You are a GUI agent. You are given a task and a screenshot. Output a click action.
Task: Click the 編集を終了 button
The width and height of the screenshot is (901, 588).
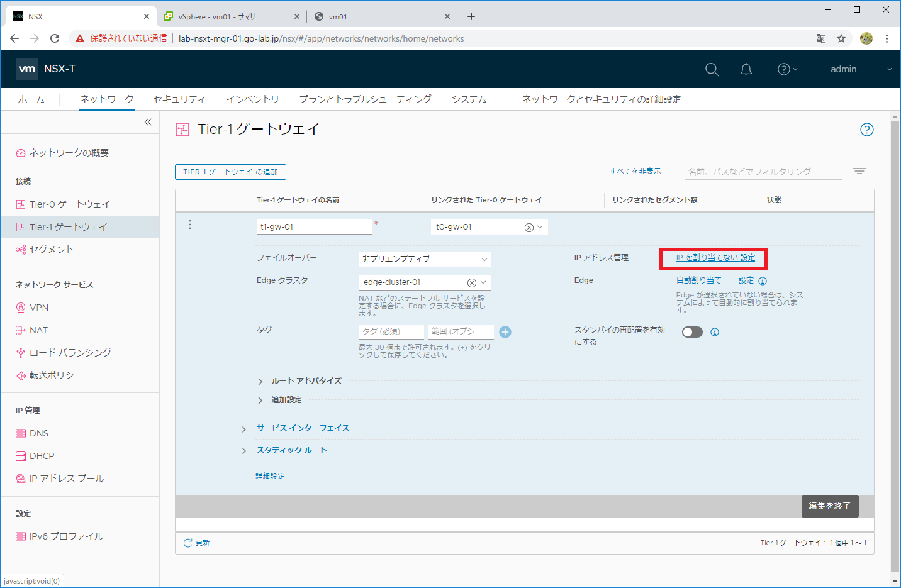pyautogui.click(x=829, y=506)
